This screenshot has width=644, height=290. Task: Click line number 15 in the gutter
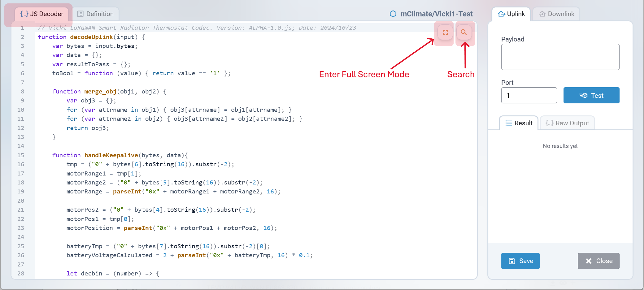[x=21, y=155]
